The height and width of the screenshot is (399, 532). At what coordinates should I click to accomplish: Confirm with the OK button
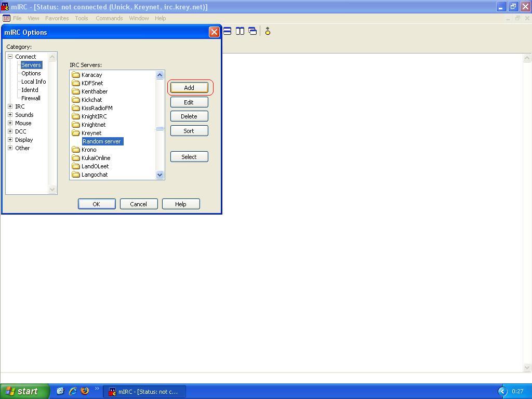point(97,204)
